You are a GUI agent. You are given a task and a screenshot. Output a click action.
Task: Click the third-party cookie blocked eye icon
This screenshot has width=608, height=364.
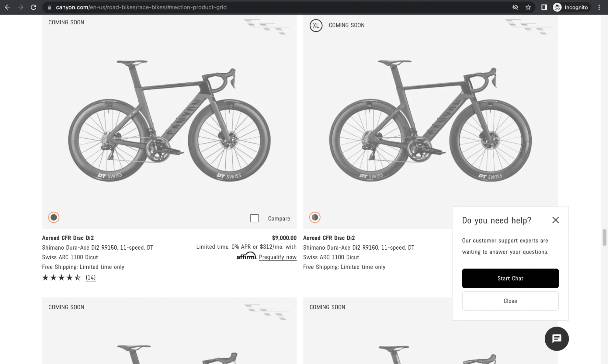click(515, 7)
